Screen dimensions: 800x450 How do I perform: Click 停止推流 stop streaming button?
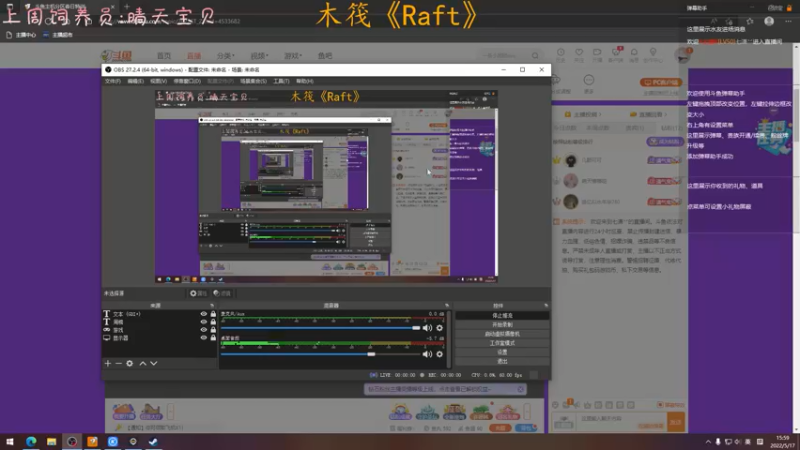point(502,316)
